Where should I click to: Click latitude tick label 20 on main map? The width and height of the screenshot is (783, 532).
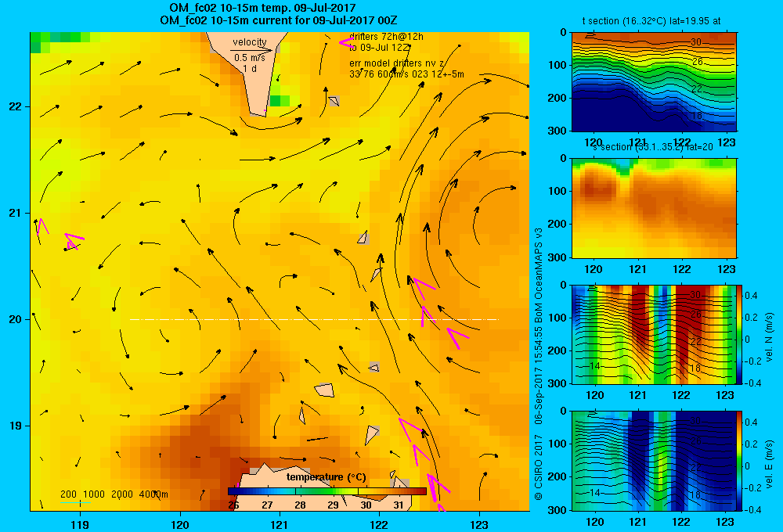[16, 319]
